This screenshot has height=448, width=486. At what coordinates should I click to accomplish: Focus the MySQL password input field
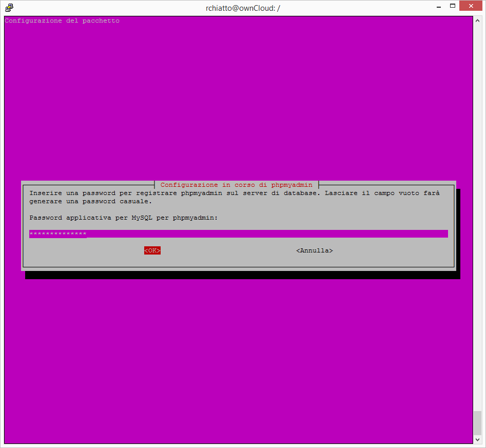238,234
